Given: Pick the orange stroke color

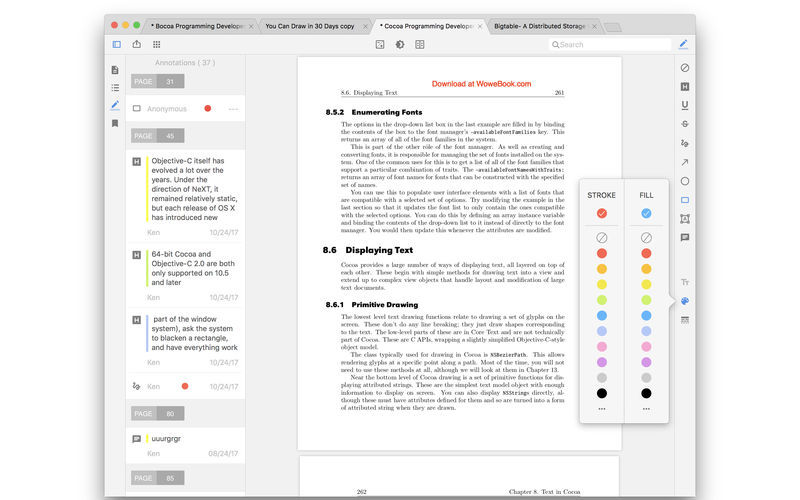Looking at the screenshot, I should coord(602,269).
